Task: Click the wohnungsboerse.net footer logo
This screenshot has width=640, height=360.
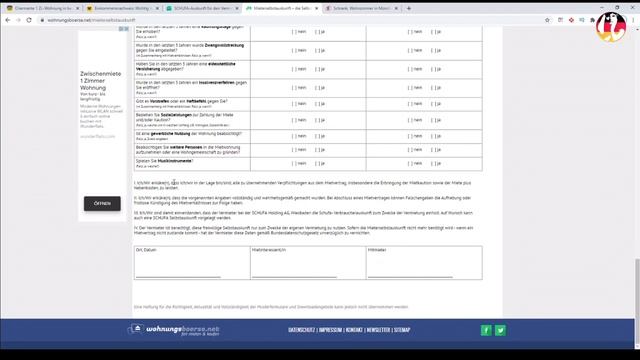Action: click(174, 330)
